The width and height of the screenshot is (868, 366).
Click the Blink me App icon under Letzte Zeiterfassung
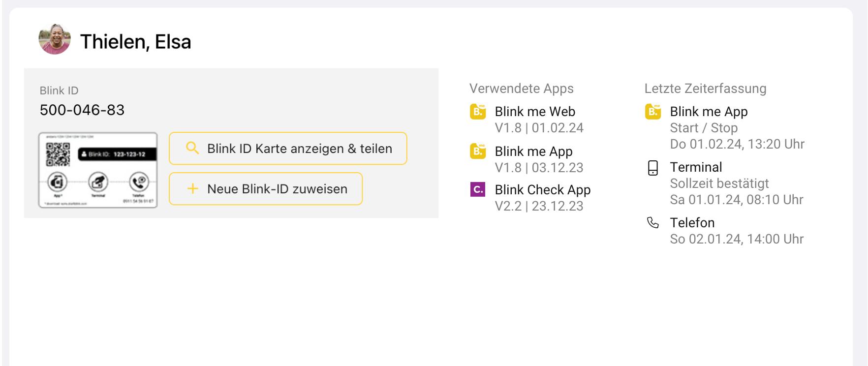pyautogui.click(x=653, y=112)
